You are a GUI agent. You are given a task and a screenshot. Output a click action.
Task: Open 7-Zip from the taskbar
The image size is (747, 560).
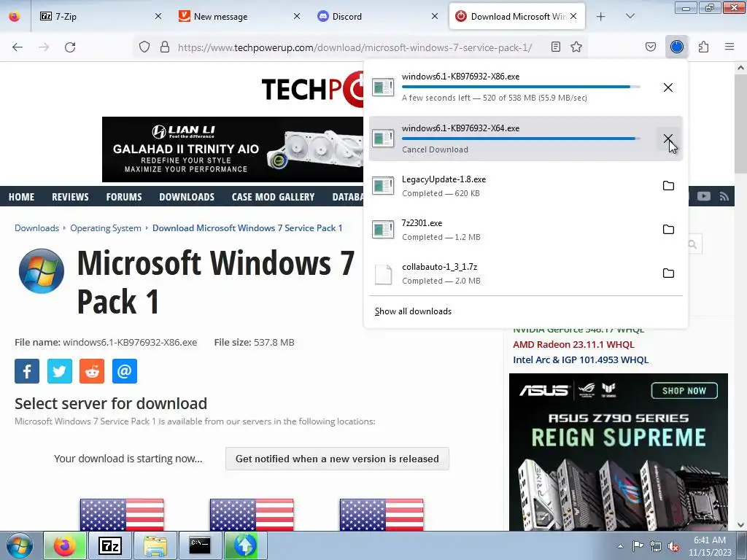coord(110,545)
